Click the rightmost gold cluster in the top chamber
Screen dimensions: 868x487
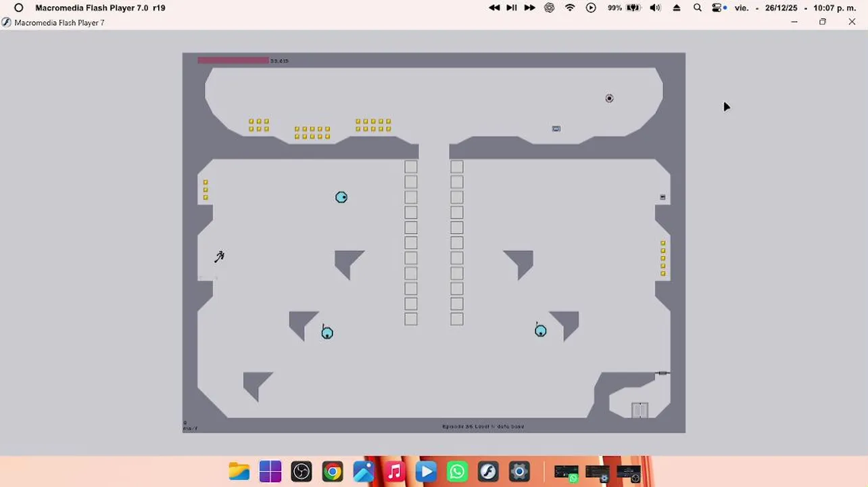point(373,125)
